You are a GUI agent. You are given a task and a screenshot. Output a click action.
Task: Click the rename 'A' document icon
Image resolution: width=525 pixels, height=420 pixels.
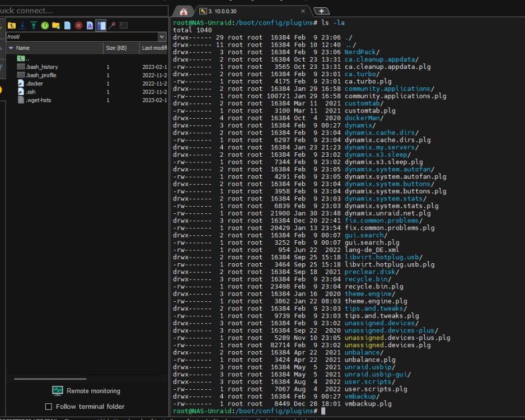pos(90,25)
